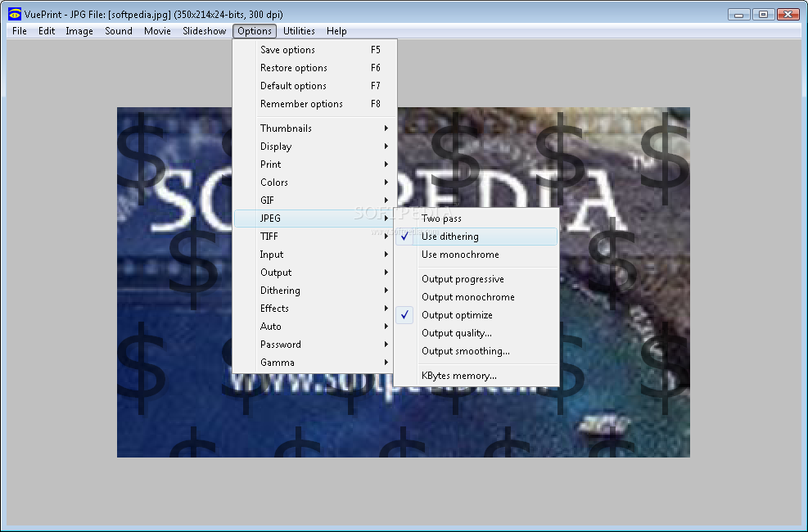Open the Help menu

tap(336, 31)
